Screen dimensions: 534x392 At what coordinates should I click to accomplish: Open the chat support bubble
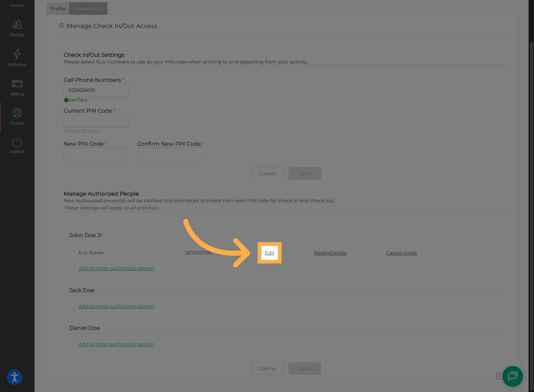click(513, 376)
